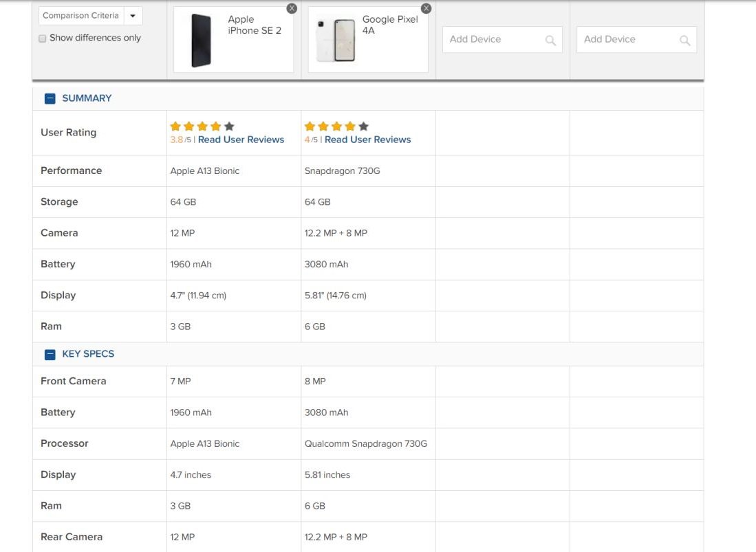
Task: Remove Apple iPhone SE 2 from comparison
Action: click(292, 8)
